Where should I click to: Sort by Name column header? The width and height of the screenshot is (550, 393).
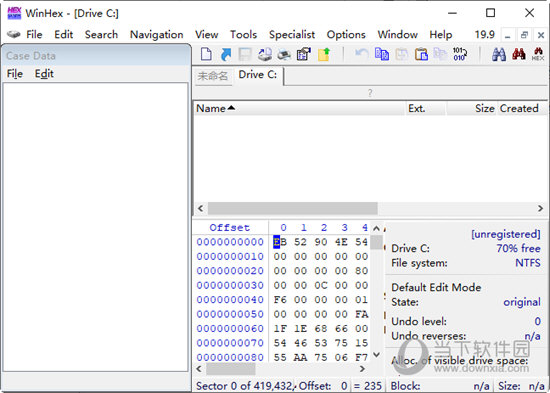[299, 108]
